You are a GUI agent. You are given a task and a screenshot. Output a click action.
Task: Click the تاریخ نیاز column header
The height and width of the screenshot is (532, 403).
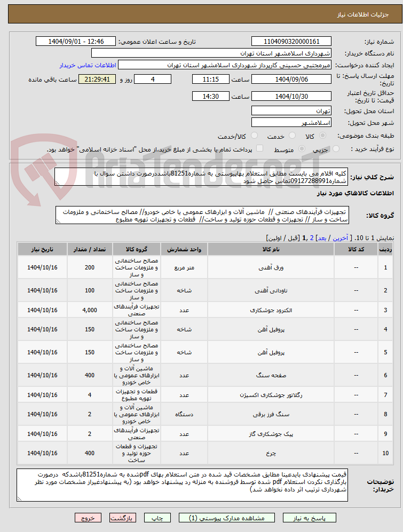tap(43, 249)
